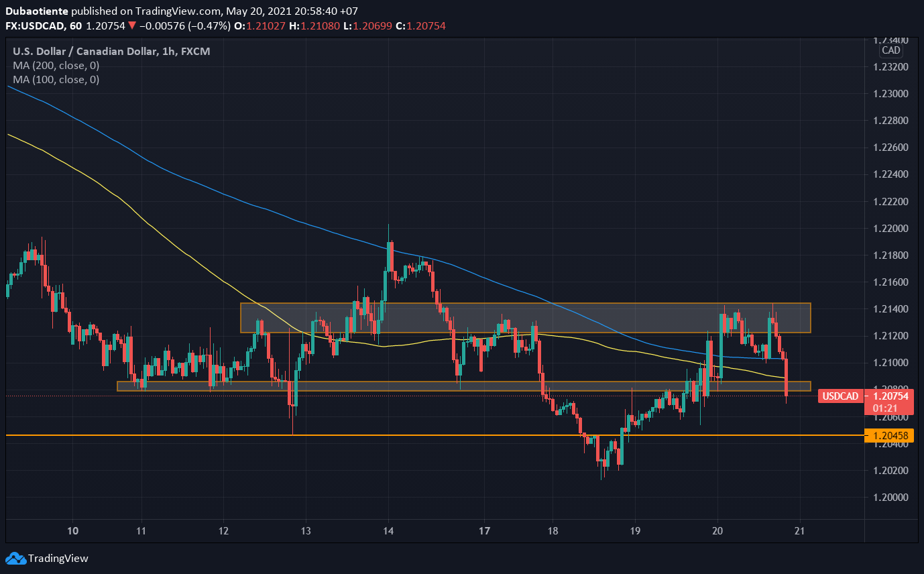Click the CAD currency label on price axis
Screen dimensions: 924x574
891,50
